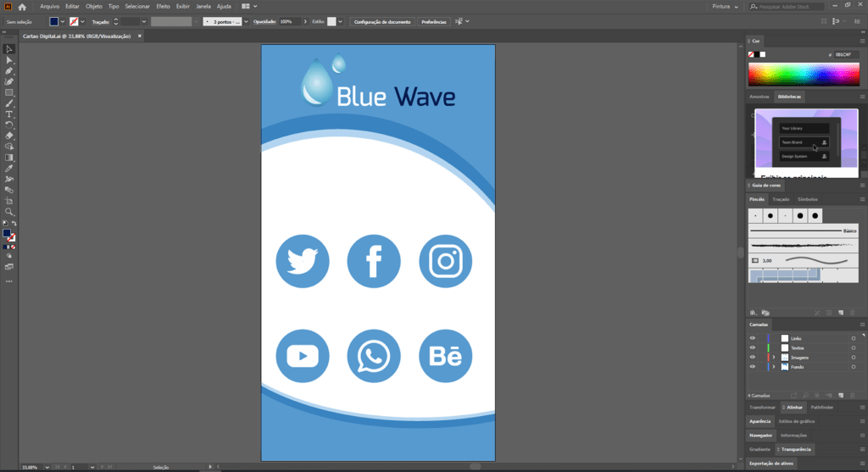Image resolution: width=868 pixels, height=472 pixels.
Task: Open the Arquivo menu
Action: [x=49, y=7]
